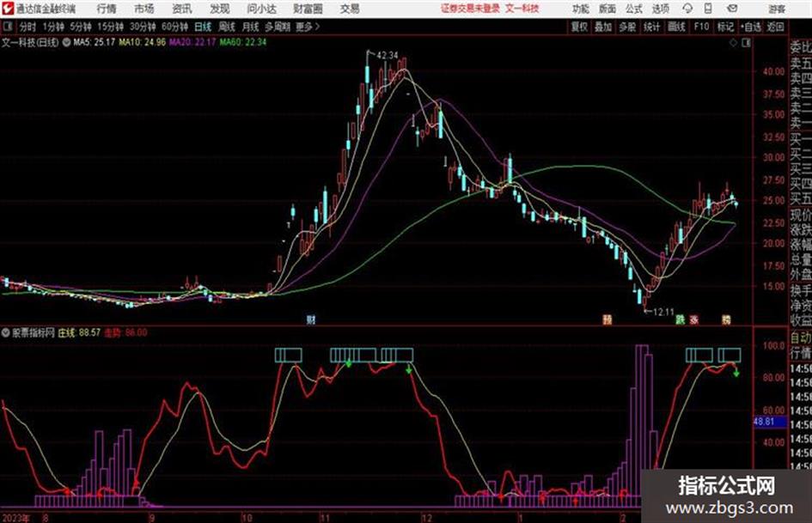Open the 选项 menu

660,9
